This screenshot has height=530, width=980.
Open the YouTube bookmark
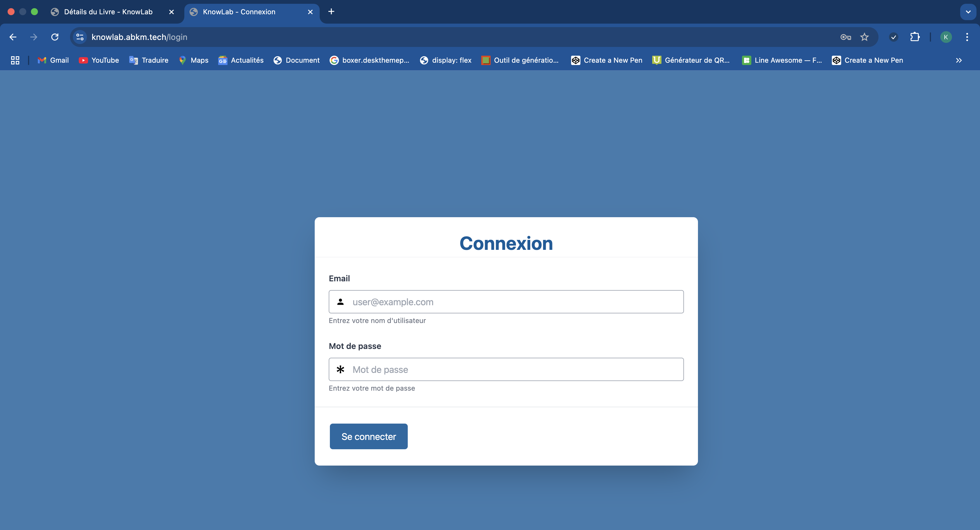click(x=99, y=60)
